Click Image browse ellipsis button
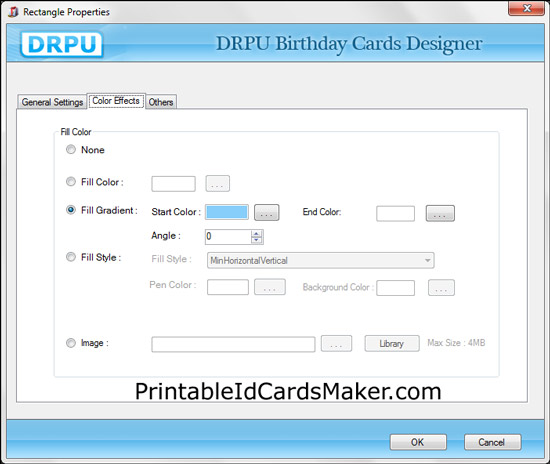 coord(336,344)
